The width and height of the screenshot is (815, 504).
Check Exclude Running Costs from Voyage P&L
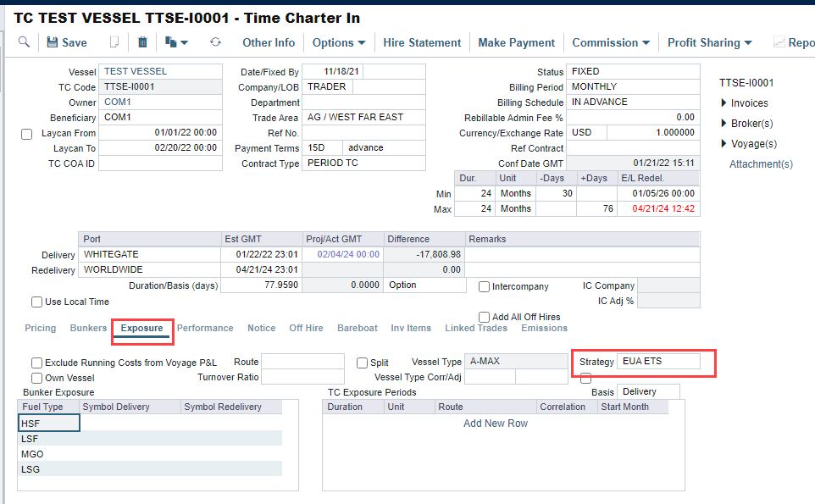[x=36, y=363]
